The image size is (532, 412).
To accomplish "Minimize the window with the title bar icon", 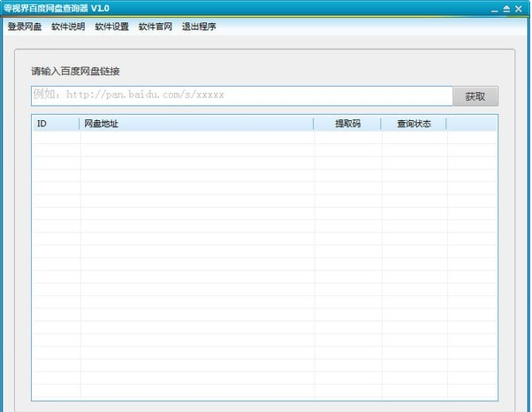I will 494,10.
